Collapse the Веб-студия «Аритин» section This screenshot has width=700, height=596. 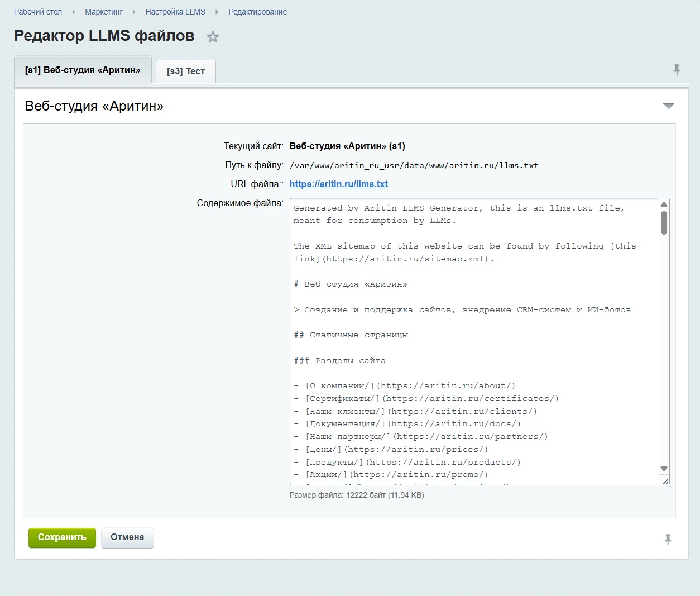(668, 106)
